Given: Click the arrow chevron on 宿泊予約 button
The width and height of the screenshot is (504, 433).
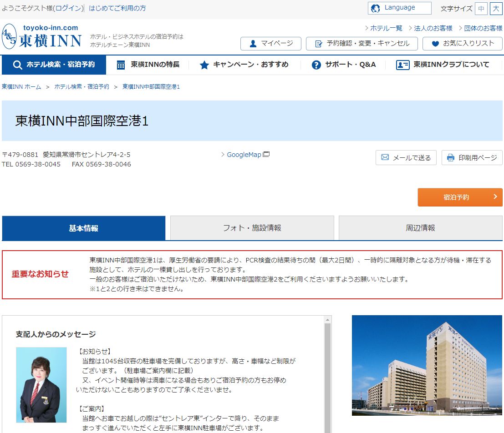Looking at the screenshot, I should [495, 196].
